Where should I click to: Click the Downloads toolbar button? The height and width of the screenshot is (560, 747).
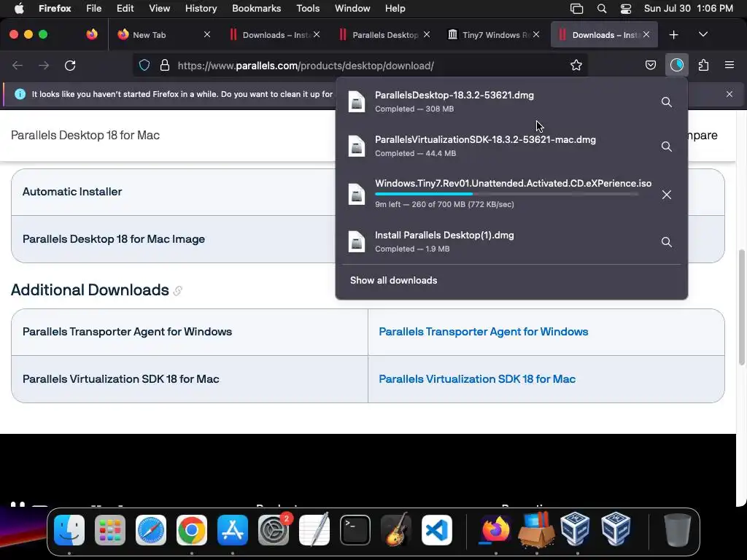click(676, 65)
